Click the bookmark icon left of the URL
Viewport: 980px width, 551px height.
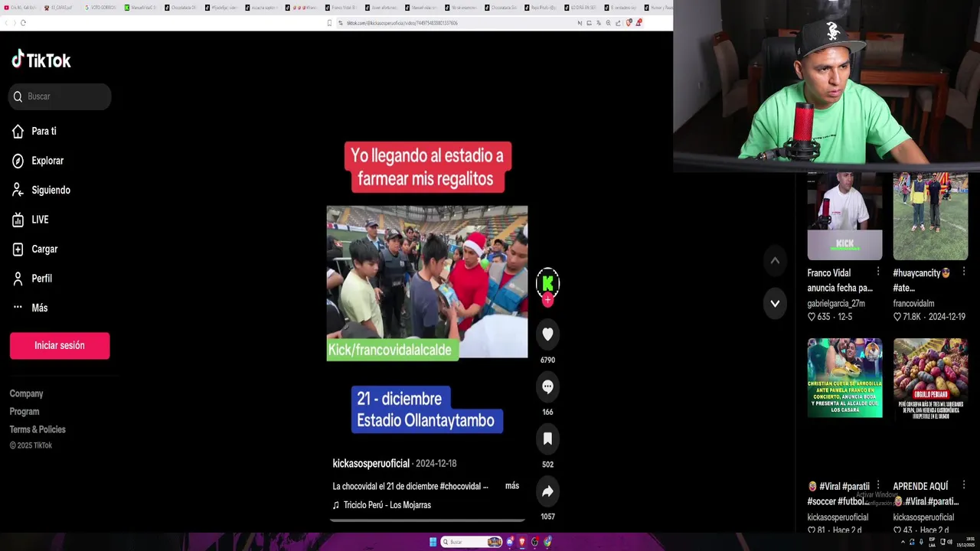tap(330, 23)
